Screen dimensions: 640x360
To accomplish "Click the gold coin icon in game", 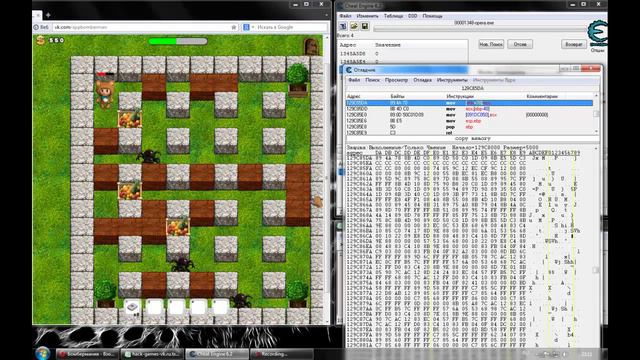I will [40, 40].
